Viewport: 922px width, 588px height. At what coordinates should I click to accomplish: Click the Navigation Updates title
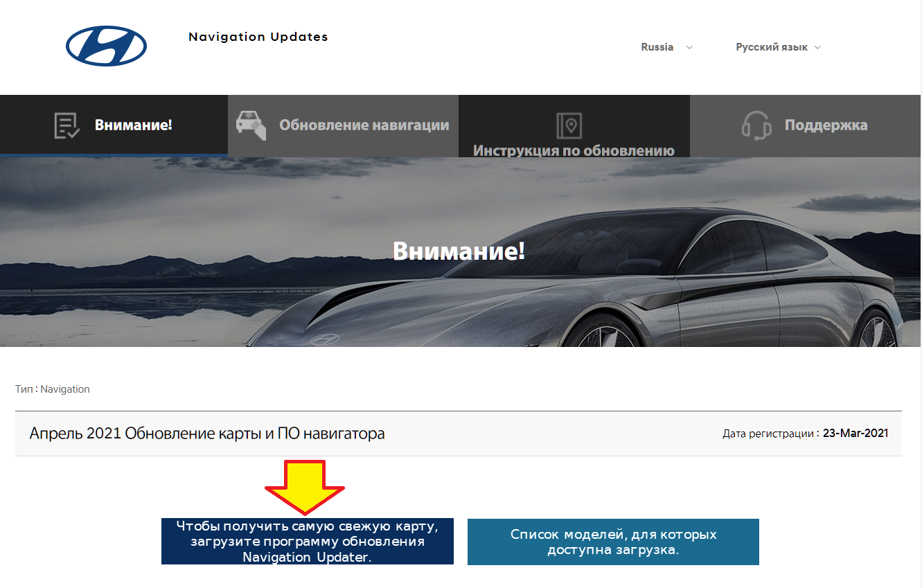(258, 37)
